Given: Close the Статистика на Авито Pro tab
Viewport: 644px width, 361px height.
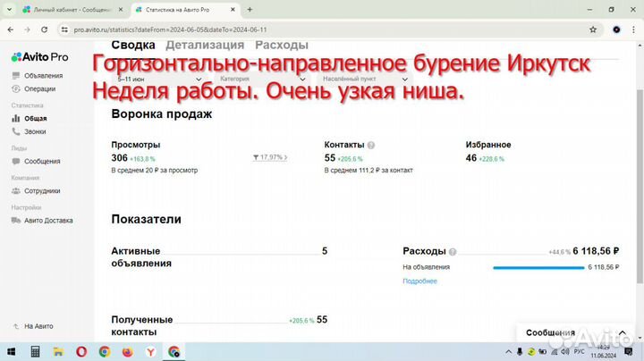Looking at the screenshot, I should pyautogui.click(x=233, y=10).
